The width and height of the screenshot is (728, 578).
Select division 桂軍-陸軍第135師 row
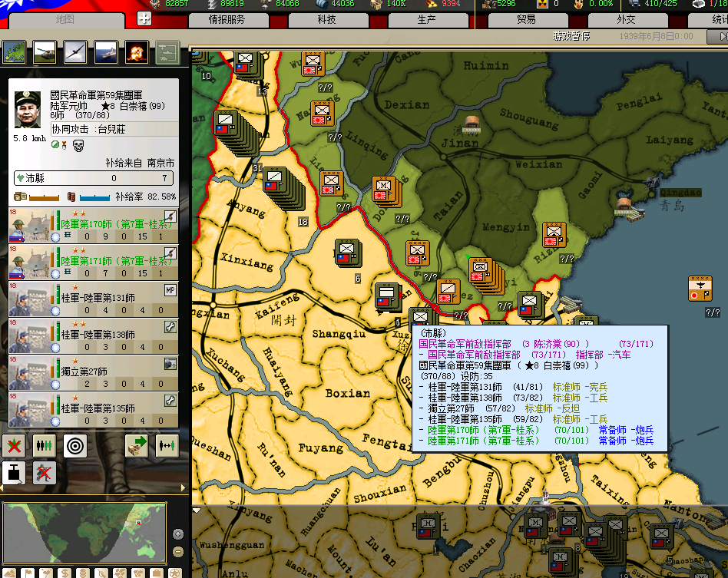tap(94, 409)
